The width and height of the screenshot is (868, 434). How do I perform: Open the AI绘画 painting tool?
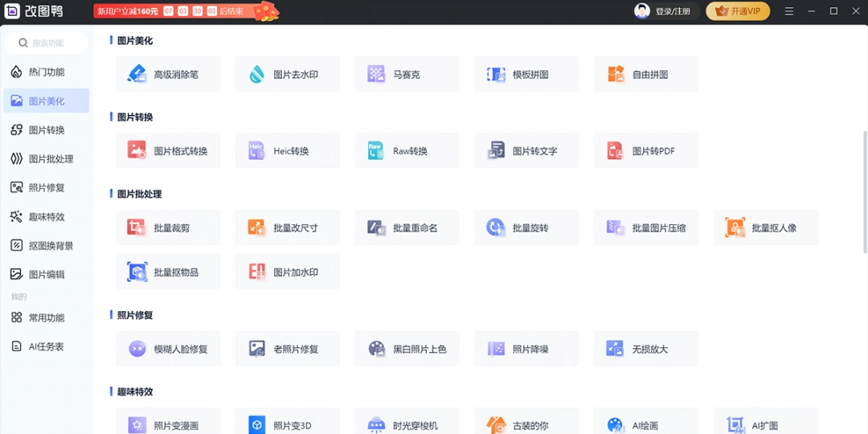tap(645, 425)
